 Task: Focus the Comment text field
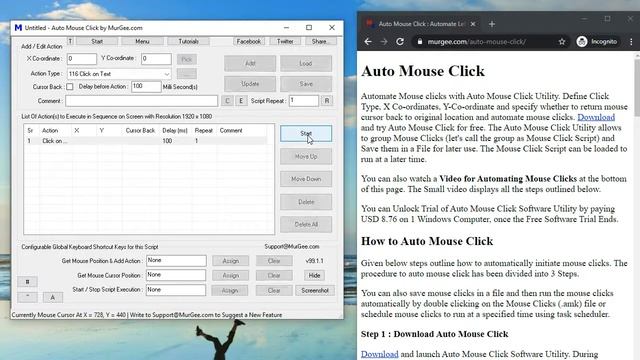tap(141, 101)
